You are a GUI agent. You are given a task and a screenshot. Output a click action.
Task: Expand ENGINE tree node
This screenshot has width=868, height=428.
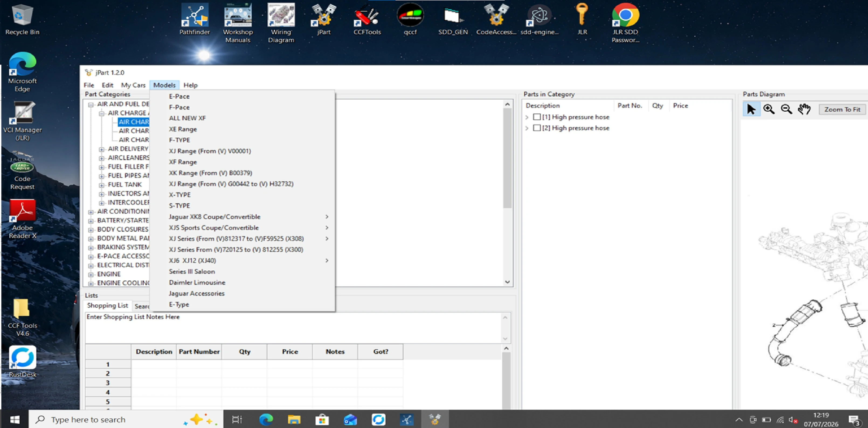[x=91, y=275]
